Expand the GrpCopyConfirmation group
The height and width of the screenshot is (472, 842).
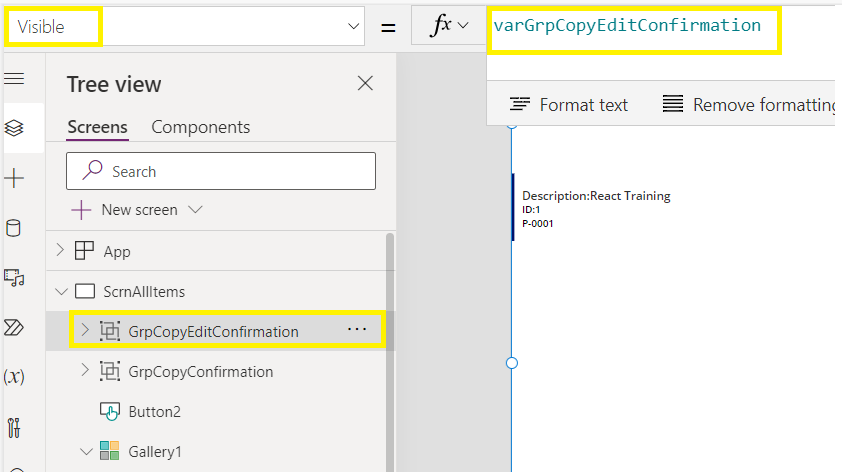pyautogui.click(x=84, y=371)
